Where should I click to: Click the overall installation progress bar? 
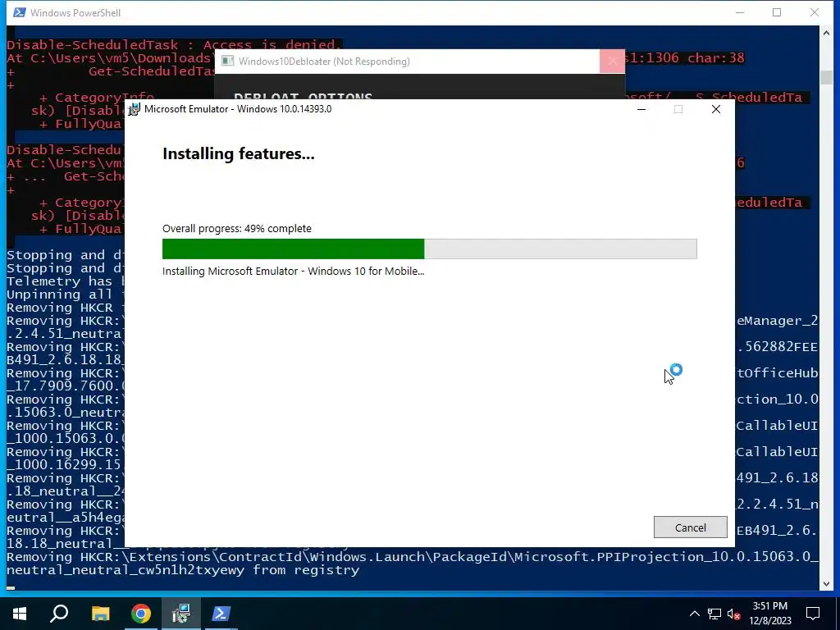429,249
